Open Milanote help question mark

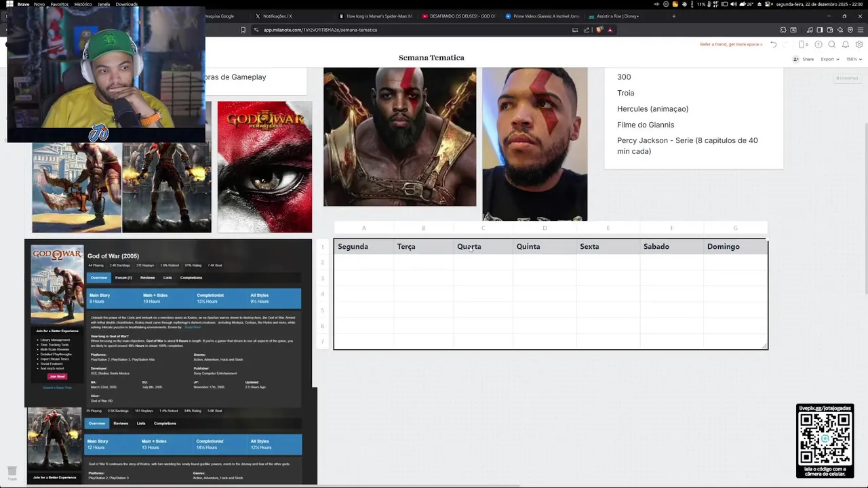(x=818, y=45)
